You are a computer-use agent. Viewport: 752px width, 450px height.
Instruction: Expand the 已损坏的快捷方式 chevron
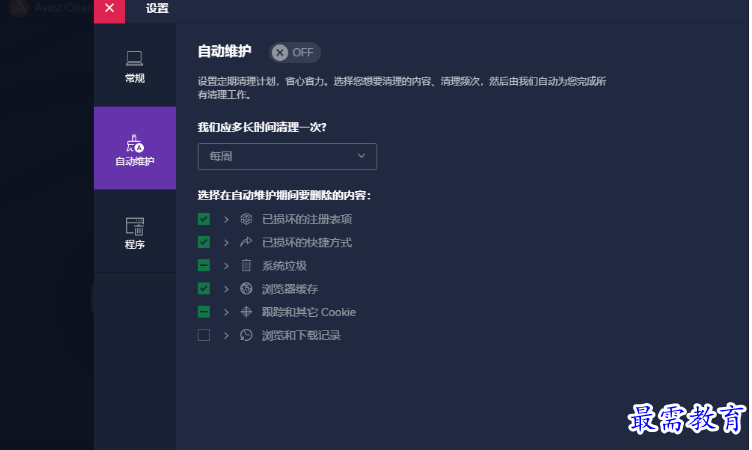click(x=226, y=243)
